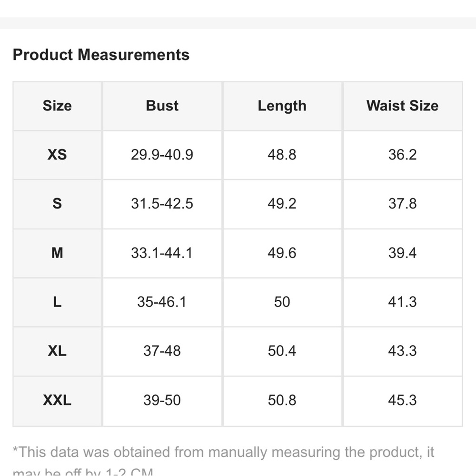476x476 pixels.
Task: Click bust value 39-50
Action: (x=162, y=400)
